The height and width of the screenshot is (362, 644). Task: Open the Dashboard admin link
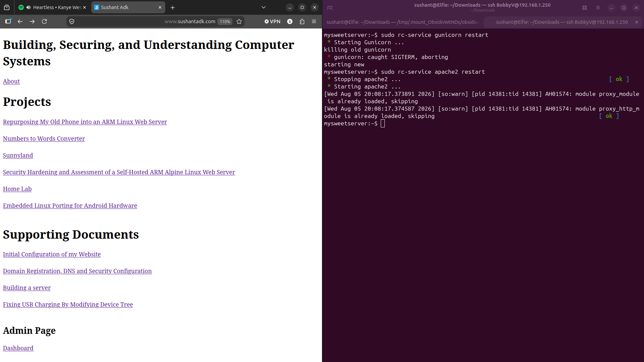click(18, 348)
